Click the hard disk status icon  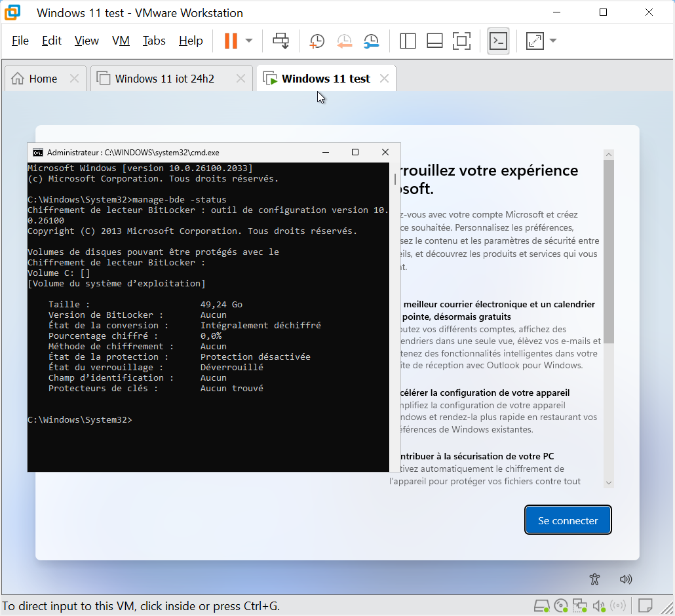pos(541,606)
